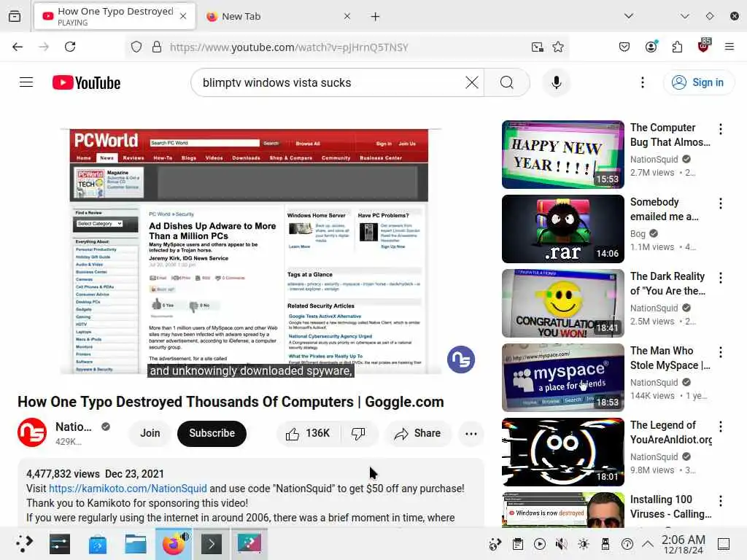
Task: Submit search with magnifier button
Action: point(507,82)
